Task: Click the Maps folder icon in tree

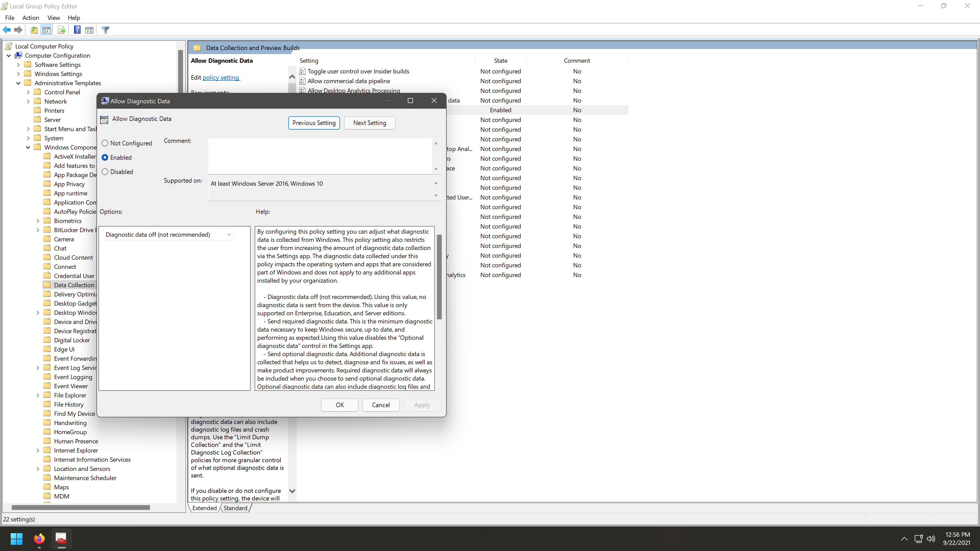Action: click(x=47, y=487)
